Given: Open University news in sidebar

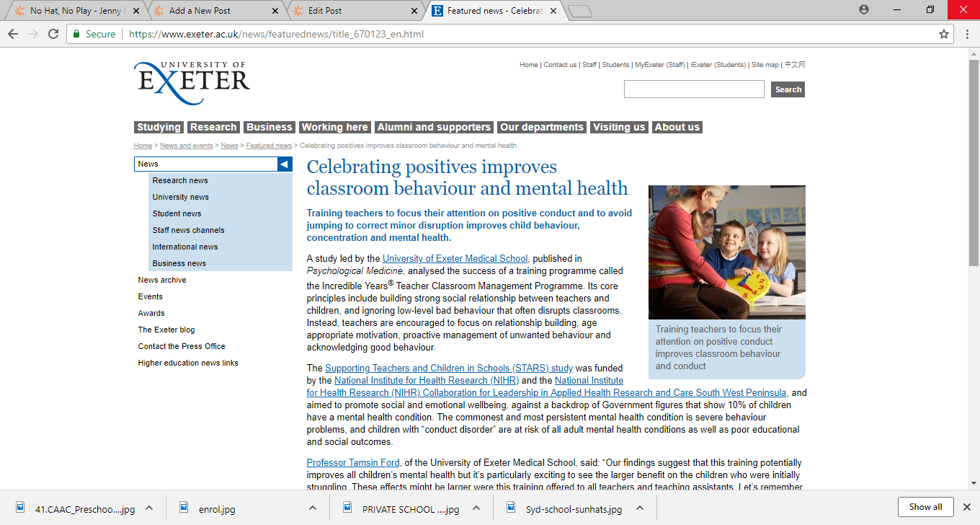Looking at the screenshot, I should pos(181,197).
